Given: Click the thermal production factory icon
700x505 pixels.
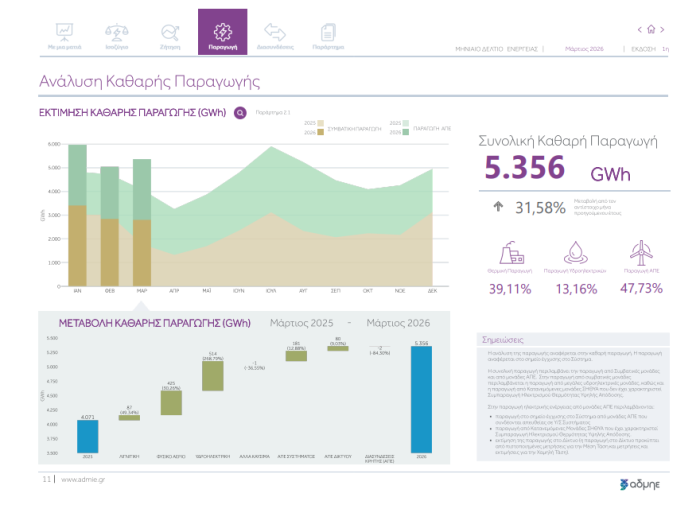Looking at the screenshot, I should click(x=510, y=251).
